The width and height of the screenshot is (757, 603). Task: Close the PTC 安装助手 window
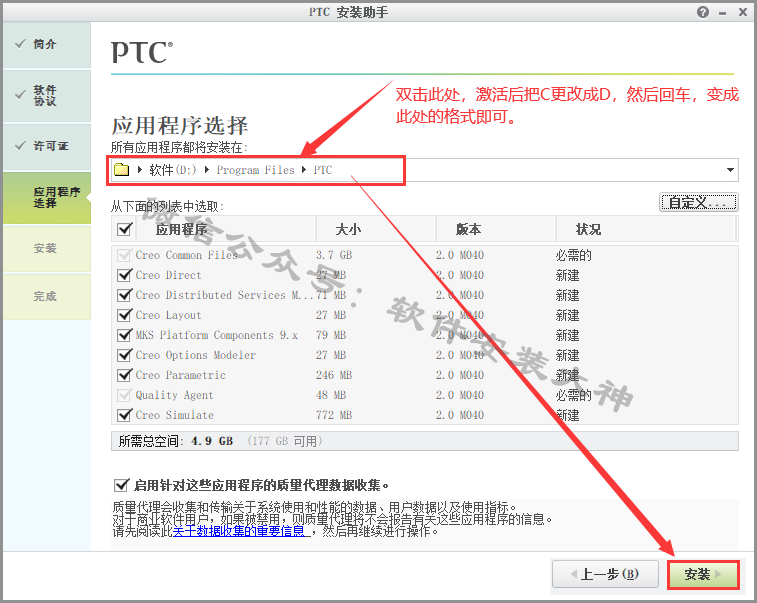[743, 12]
